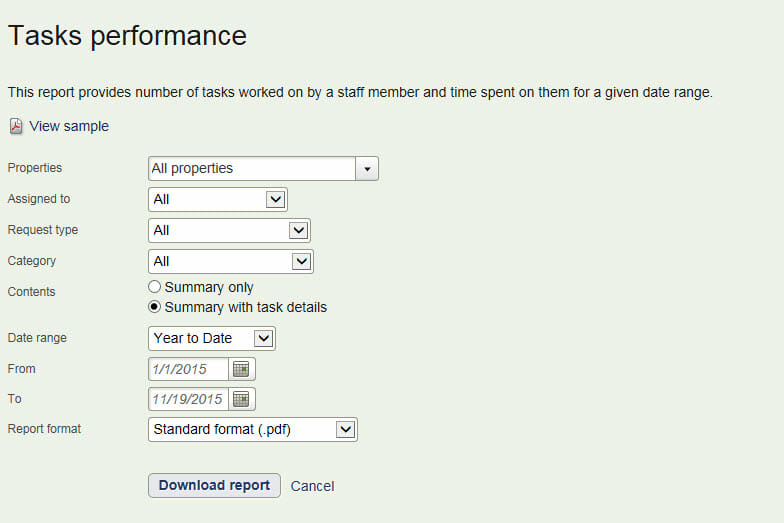
Task: Click the Report format label
Action: [x=44, y=429]
